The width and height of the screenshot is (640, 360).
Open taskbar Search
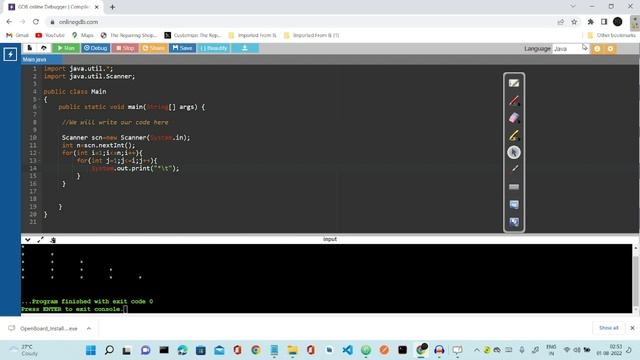109,350
